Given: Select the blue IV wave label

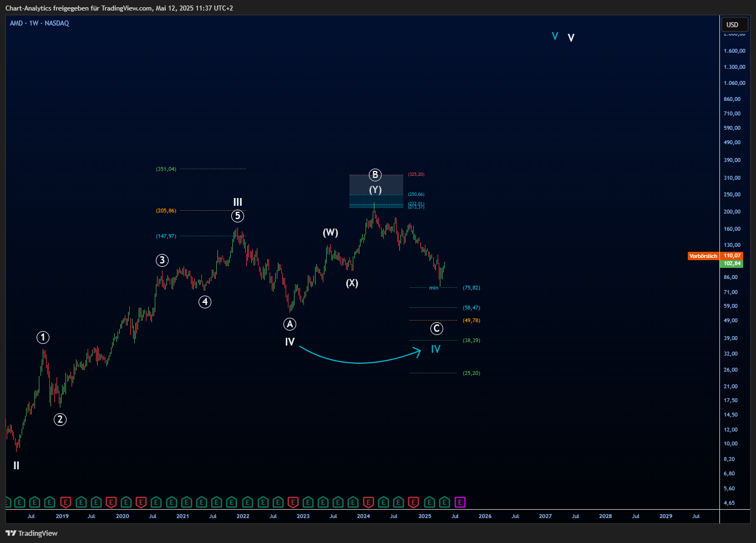Looking at the screenshot, I should [x=436, y=349].
